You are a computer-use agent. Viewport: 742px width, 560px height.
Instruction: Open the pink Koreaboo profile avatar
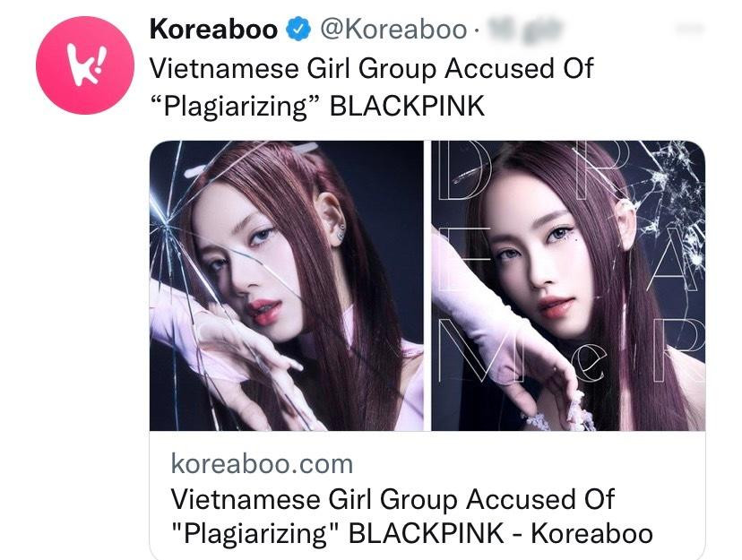point(85,65)
